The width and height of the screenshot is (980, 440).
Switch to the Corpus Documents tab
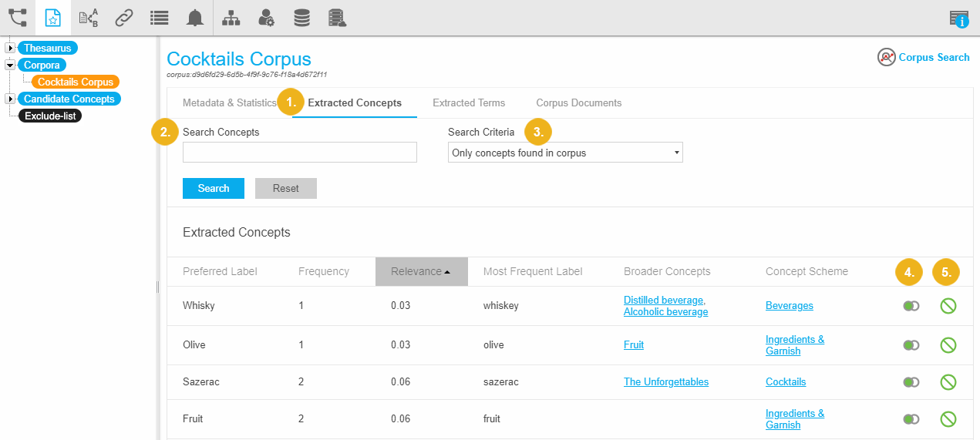coord(578,102)
